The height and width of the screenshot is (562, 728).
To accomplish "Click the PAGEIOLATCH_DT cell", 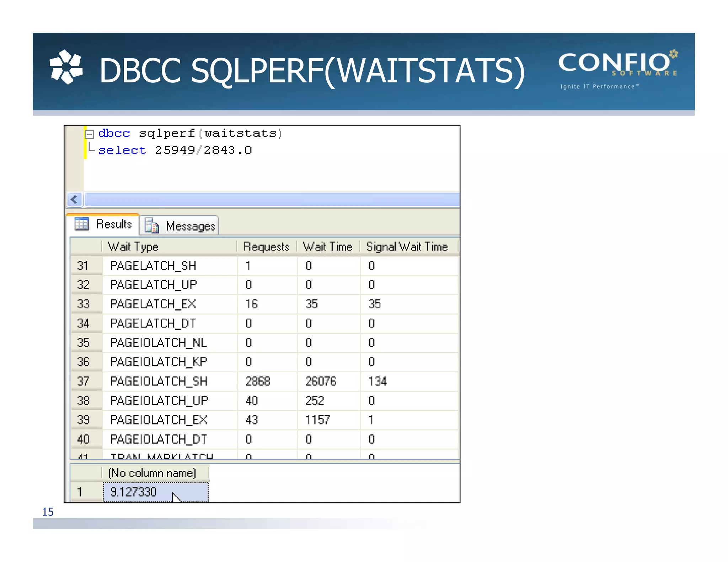I will click(x=170, y=439).
